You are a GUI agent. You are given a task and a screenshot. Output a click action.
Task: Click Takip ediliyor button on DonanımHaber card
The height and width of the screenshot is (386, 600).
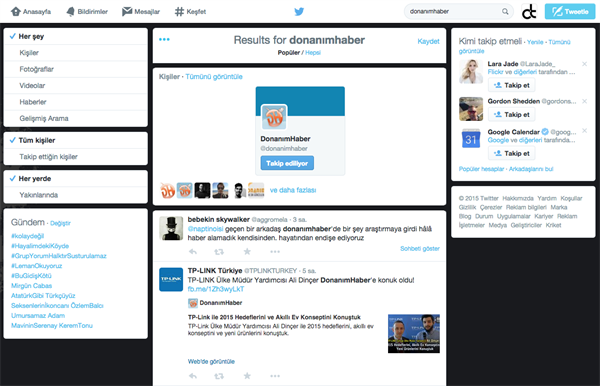(x=287, y=163)
